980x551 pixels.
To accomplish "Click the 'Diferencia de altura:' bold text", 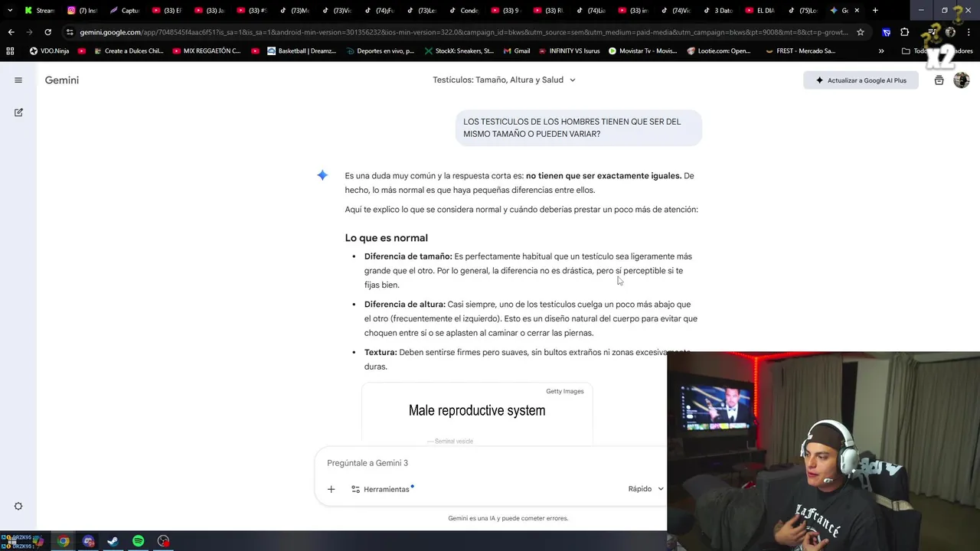I will point(405,305).
